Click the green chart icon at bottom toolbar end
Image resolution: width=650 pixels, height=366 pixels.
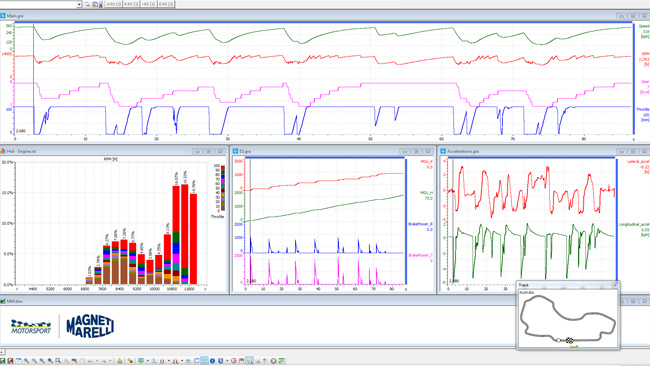[281, 361]
